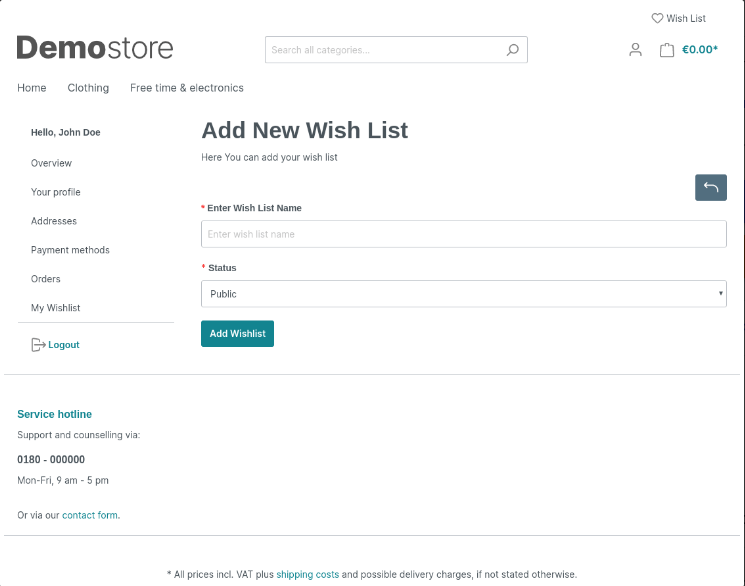
Task: Open the shopping cart bag icon
Action: (667, 50)
